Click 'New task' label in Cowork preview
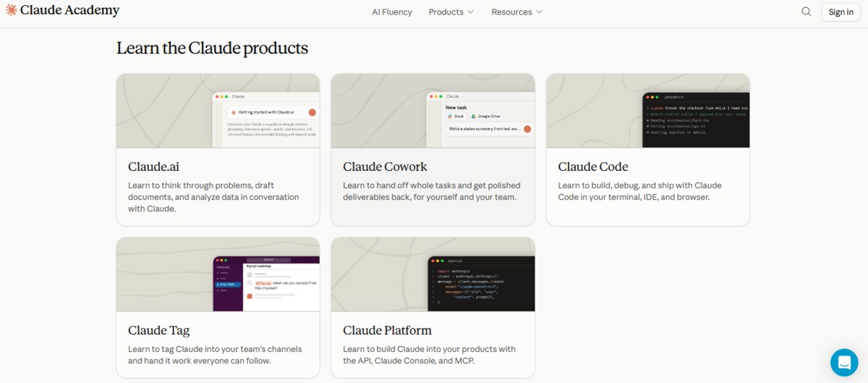The image size is (868, 383). pyautogui.click(x=456, y=106)
